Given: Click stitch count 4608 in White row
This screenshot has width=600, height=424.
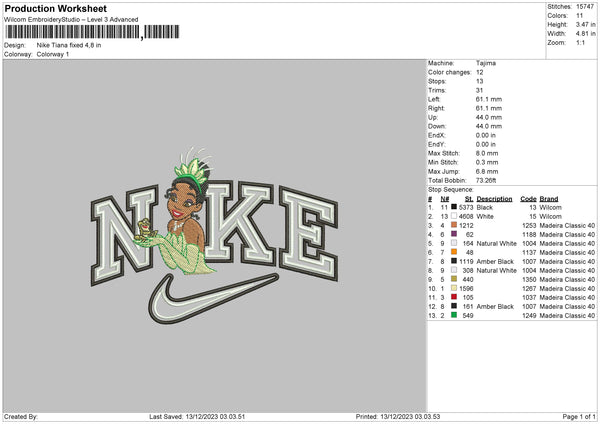Looking at the screenshot, I should pos(466,217).
